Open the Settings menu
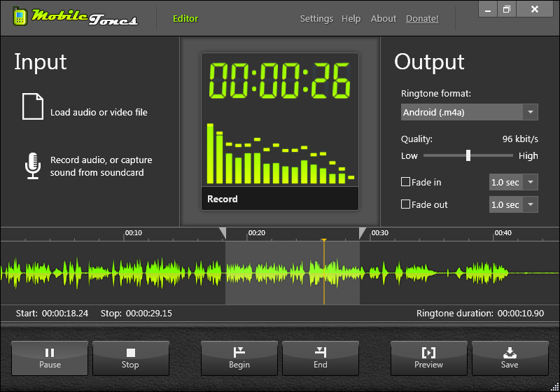 coord(316,19)
